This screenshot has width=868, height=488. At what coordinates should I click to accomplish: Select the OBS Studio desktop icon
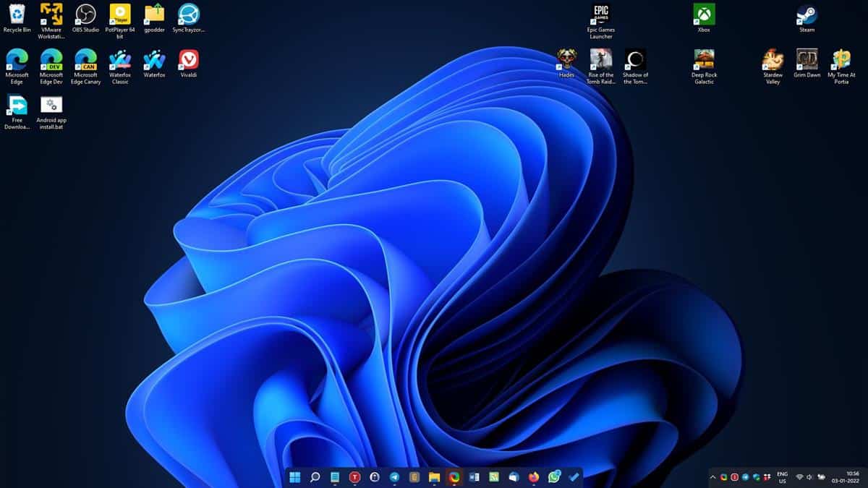pyautogui.click(x=85, y=19)
